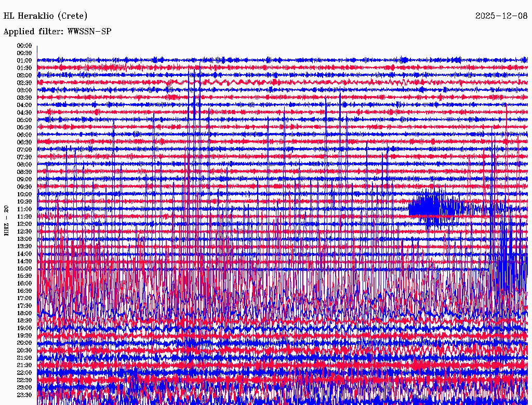Select the 08:00 time label
532x405 pixels.
pyautogui.click(x=24, y=165)
